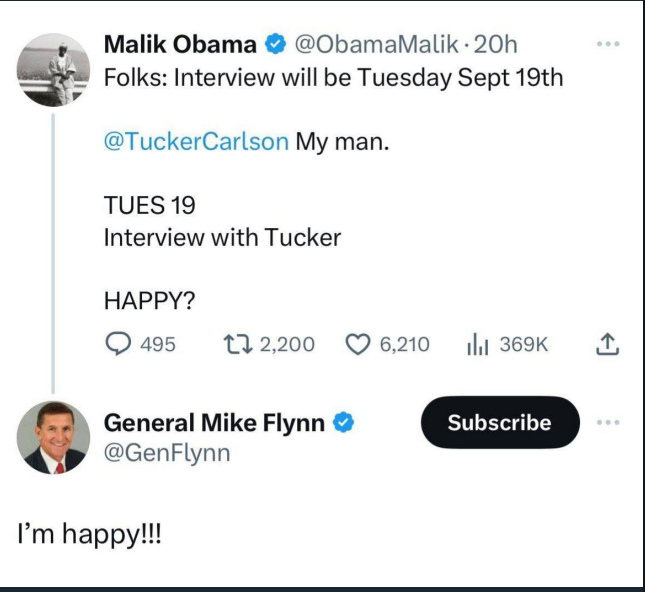
Task: Click Malik Obama's verified badge
Action: [x=274, y=45]
